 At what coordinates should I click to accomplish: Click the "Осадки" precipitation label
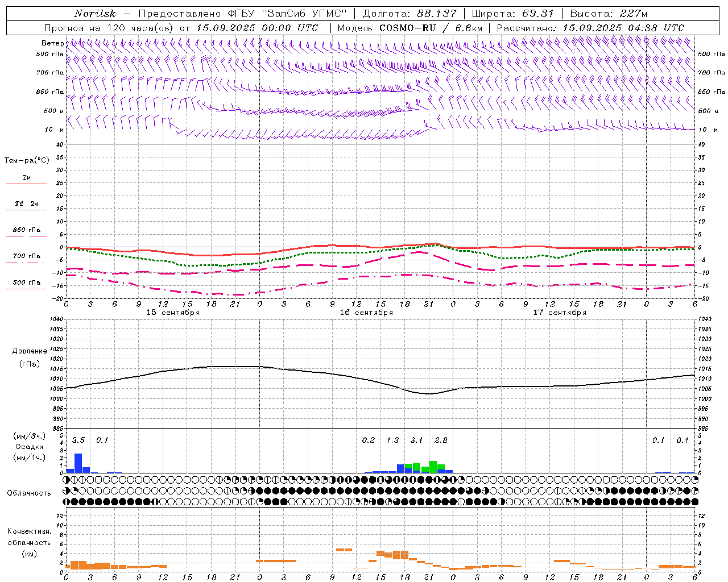click(29, 447)
